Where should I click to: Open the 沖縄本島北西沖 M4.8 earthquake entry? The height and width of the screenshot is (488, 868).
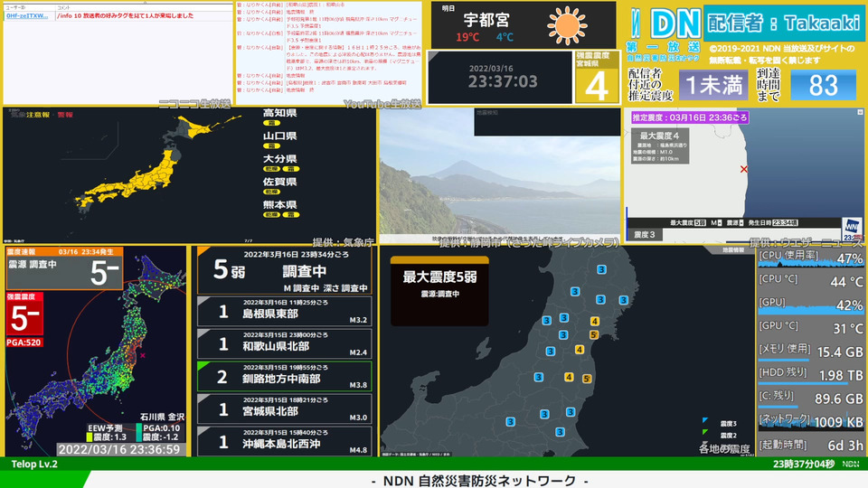click(285, 442)
